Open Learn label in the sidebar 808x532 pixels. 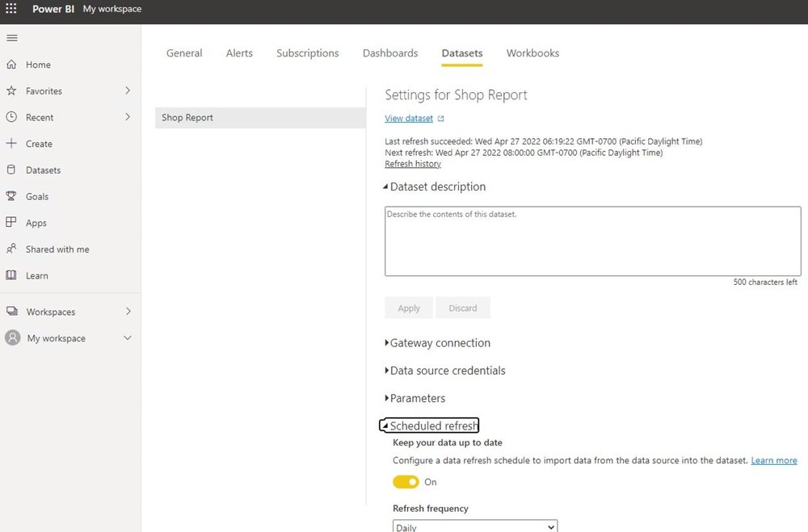coord(37,275)
